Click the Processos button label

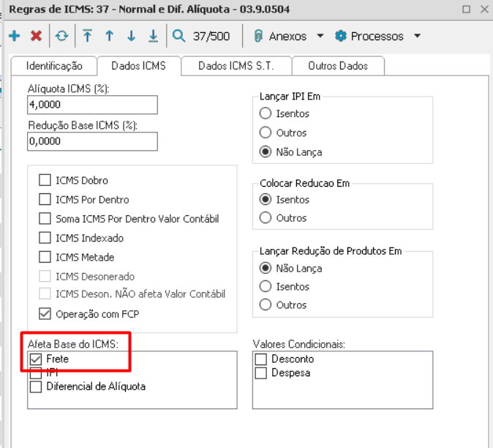coord(377,36)
